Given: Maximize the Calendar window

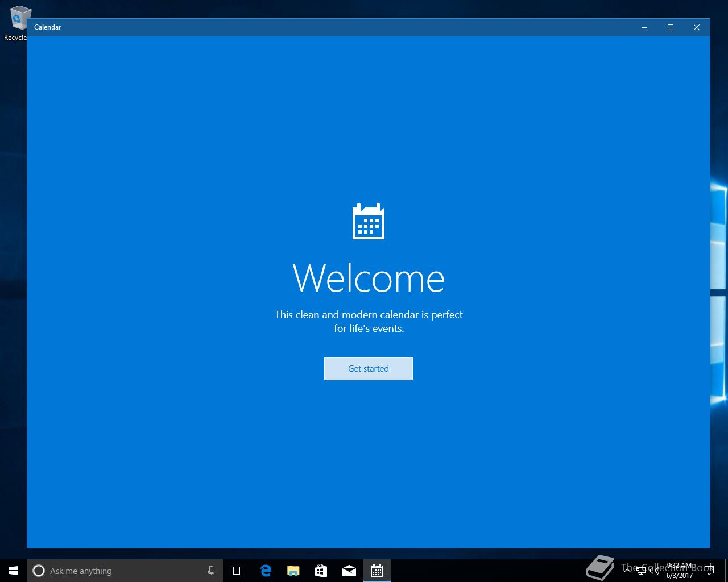Looking at the screenshot, I should [x=671, y=27].
